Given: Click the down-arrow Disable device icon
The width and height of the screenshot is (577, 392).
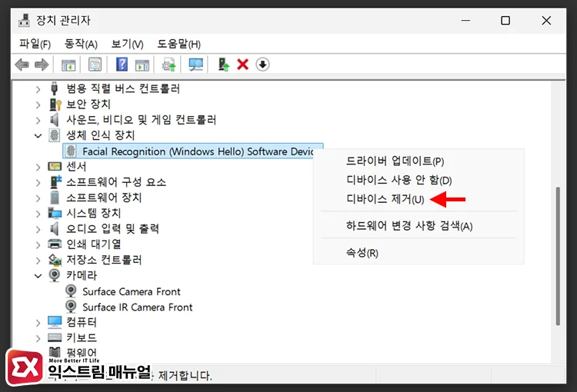Looking at the screenshot, I should point(262,65).
